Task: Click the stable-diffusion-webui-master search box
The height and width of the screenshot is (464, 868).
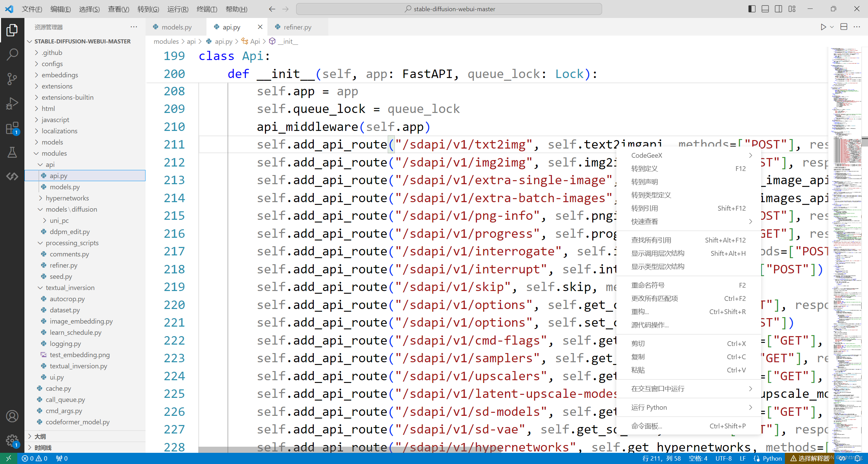Action: point(449,9)
